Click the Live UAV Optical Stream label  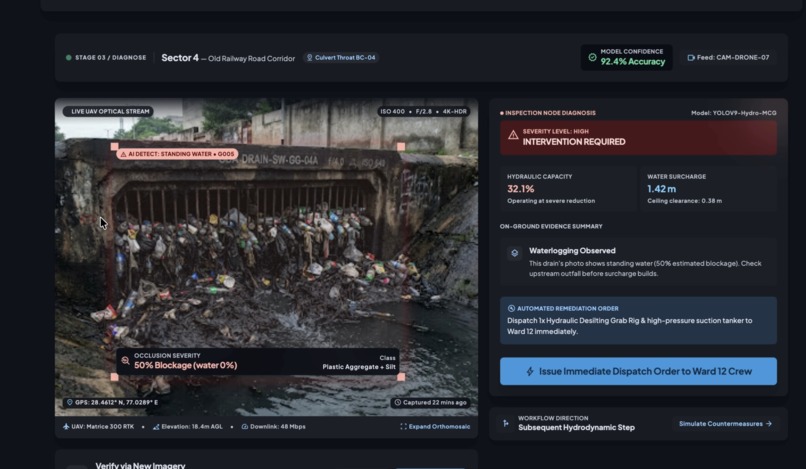pos(108,111)
